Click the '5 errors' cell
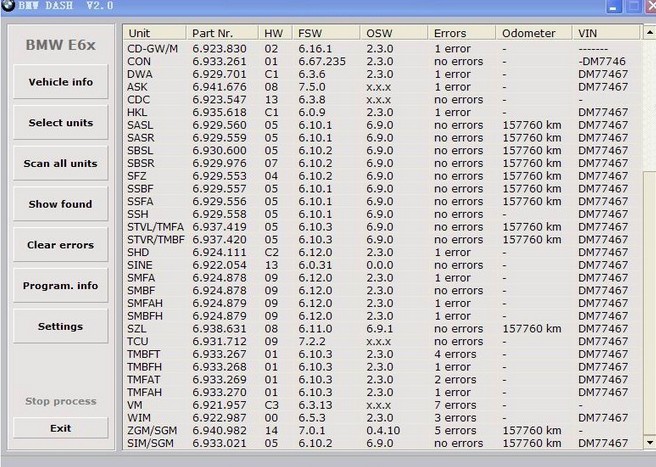The image size is (656, 467). click(455, 430)
